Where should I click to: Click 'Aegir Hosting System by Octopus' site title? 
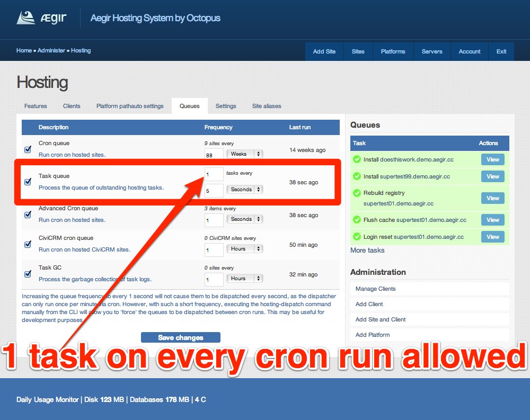point(155,18)
